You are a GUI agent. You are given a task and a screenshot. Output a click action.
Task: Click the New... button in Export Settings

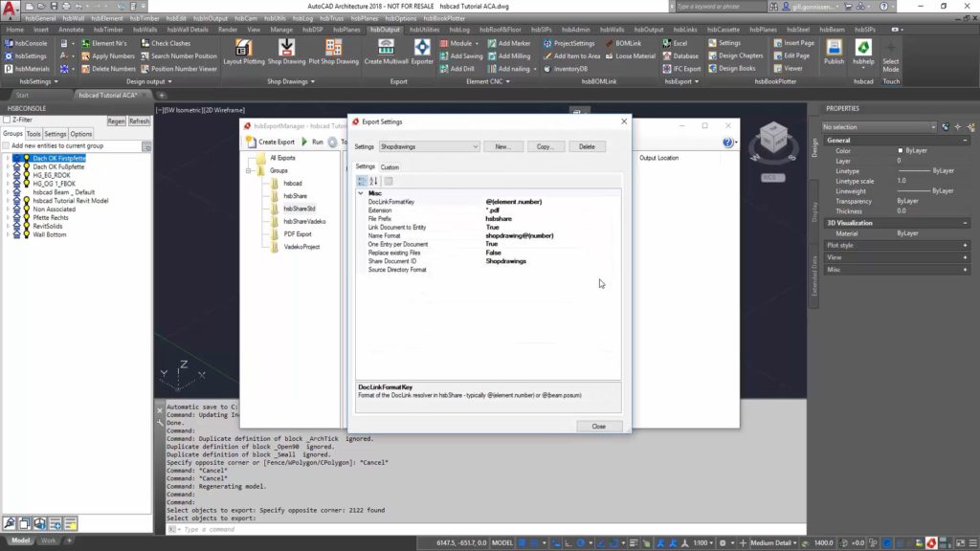pos(502,146)
